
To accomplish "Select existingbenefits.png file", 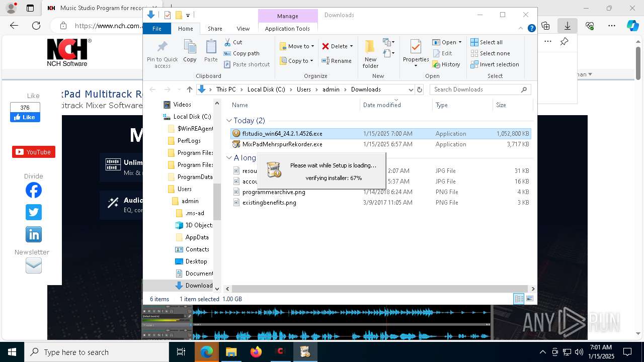I will click(x=269, y=203).
